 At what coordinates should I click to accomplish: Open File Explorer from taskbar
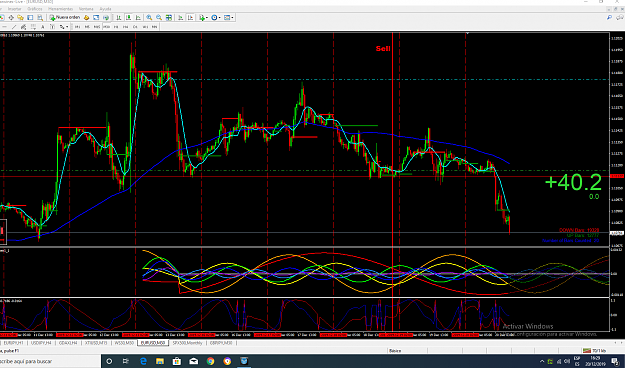pos(160,361)
